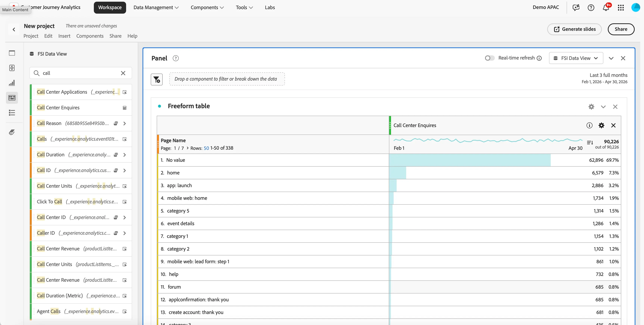Click the filter icon in the panel drop zone
The height and width of the screenshot is (325, 644).
pyautogui.click(x=157, y=79)
